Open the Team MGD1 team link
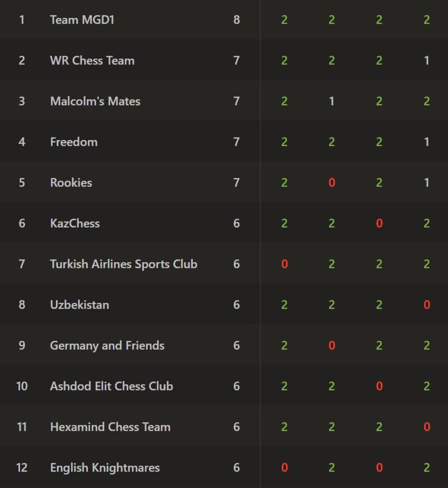Screen dimensions: 448x488 [x=82, y=20]
